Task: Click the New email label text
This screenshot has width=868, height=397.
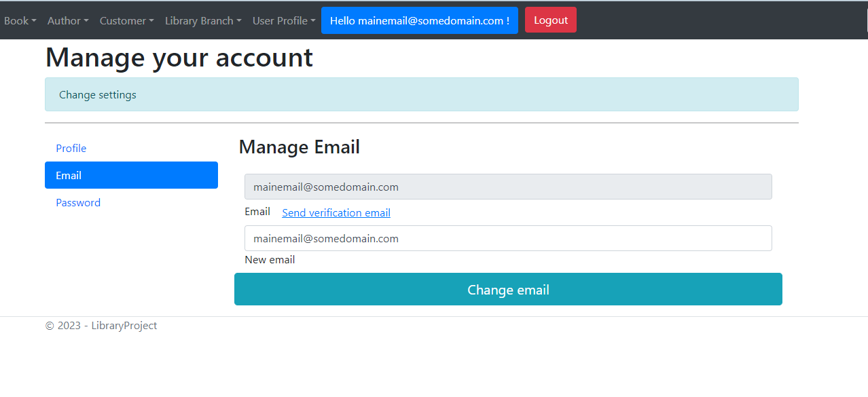Action: click(270, 259)
